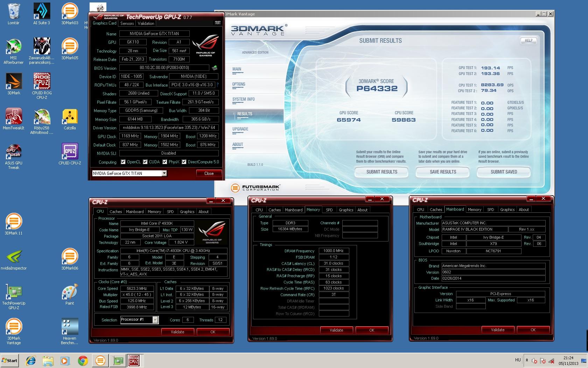Launch the Heaven Benchmark desktop shortcut
The image size is (588, 368).
[x=70, y=332]
